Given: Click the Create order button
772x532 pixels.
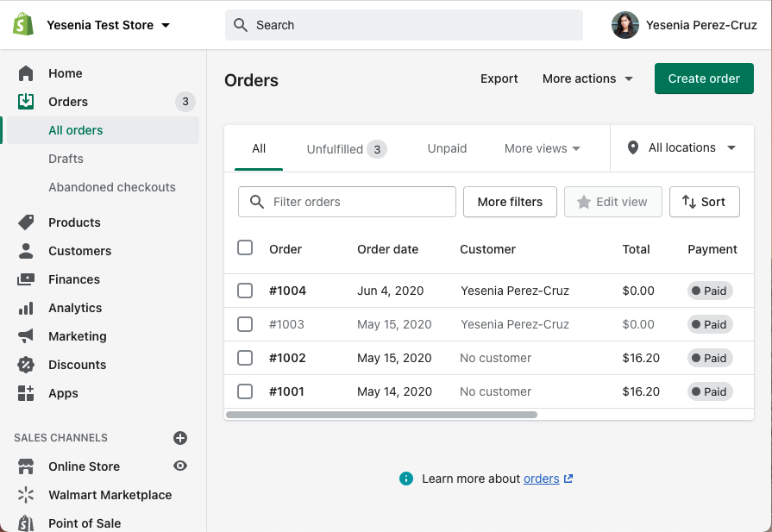Looking at the screenshot, I should (704, 78).
